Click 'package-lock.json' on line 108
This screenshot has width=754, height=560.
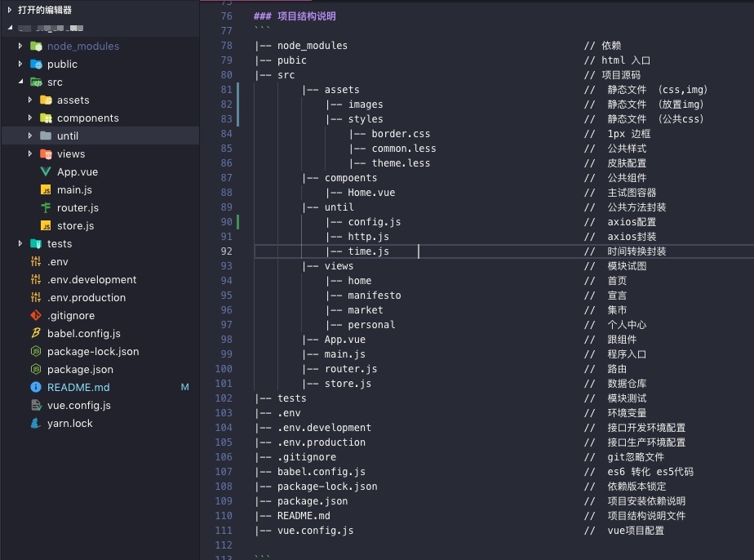(327, 487)
